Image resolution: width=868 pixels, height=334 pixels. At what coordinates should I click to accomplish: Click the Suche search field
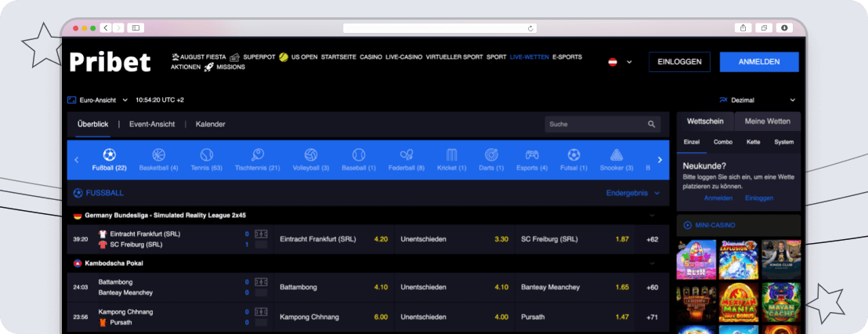[603, 125]
